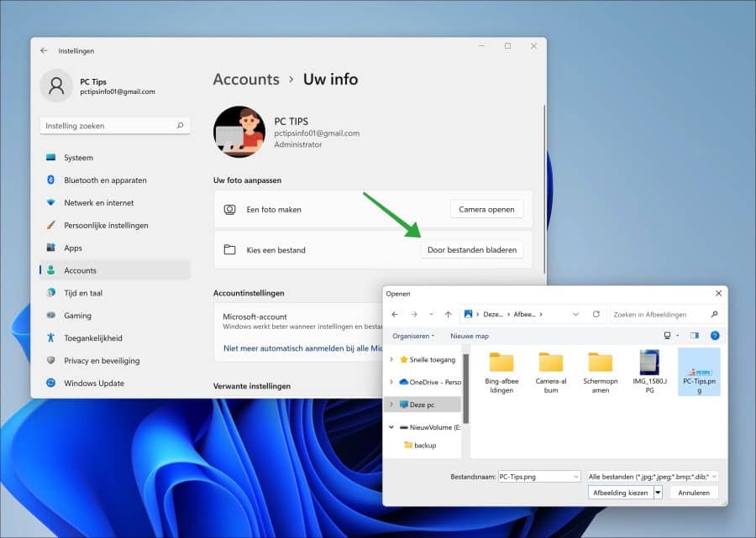Click Accounts breadcrumb in page title
The width and height of the screenshot is (756, 538).
click(x=246, y=80)
